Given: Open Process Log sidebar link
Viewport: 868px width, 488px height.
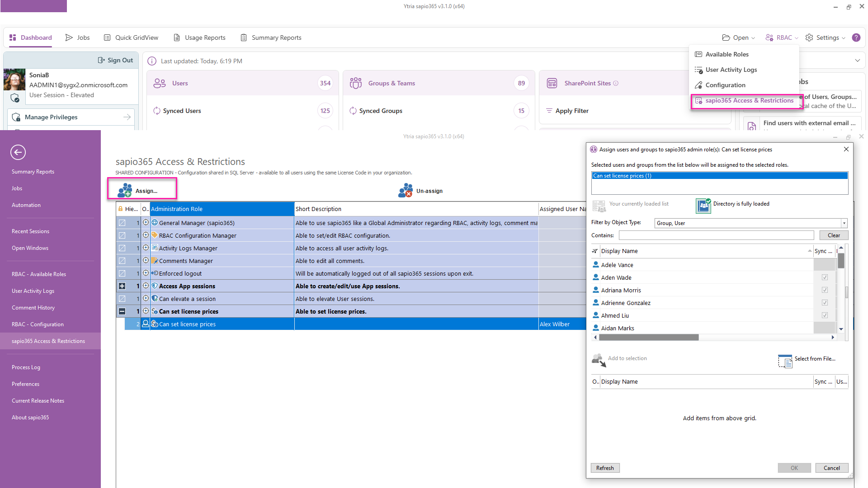Looking at the screenshot, I should (26, 367).
